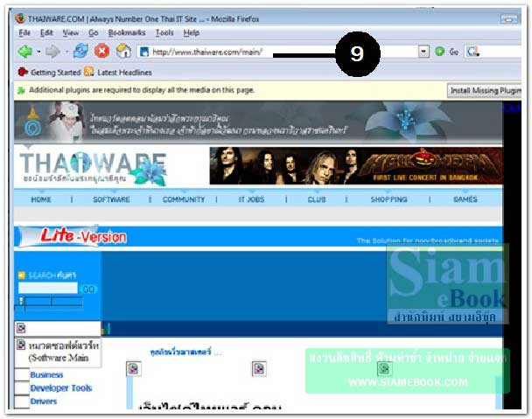Viewport: 532px width, 419px height.
Task: Click the green Back arrow button
Action: pyautogui.click(x=25, y=52)
